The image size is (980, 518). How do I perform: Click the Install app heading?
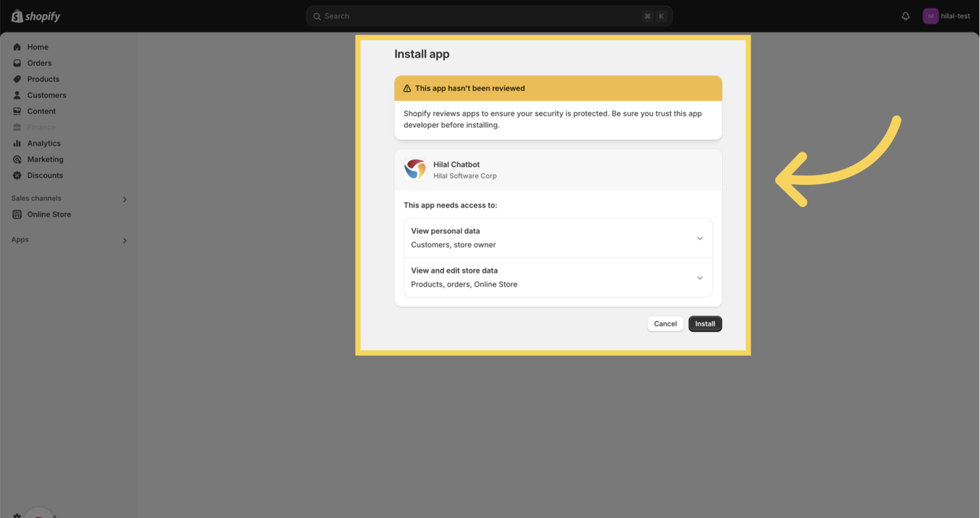coord(422,54)
